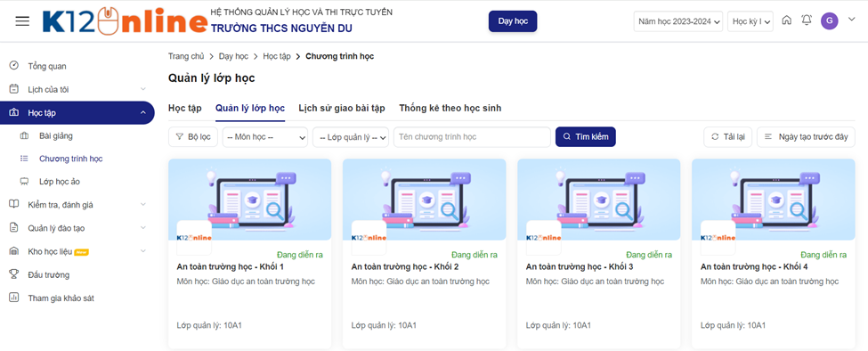Click the Dạy học button
This screenshot has height=351, width=868.
(x=513, y=21)
